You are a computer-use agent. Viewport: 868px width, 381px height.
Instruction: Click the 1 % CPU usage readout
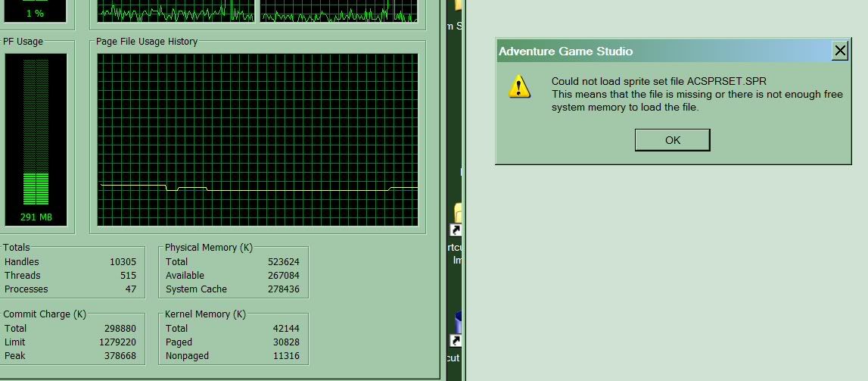35,13
